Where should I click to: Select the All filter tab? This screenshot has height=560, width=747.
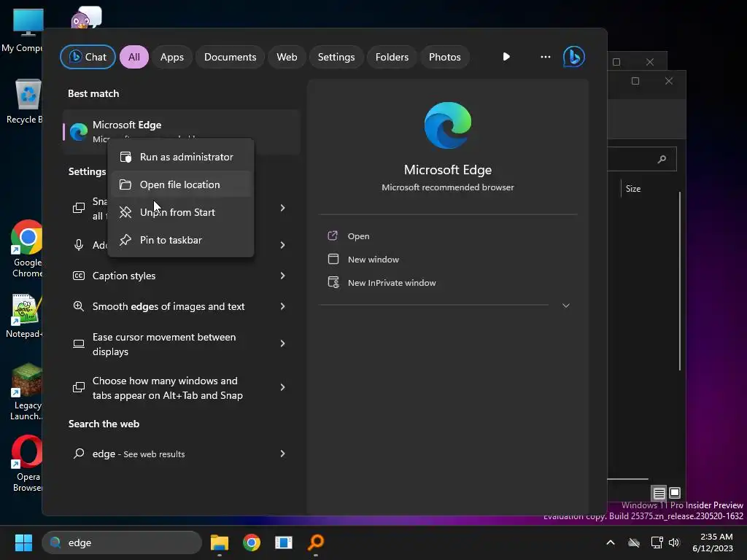pos(134,57)
